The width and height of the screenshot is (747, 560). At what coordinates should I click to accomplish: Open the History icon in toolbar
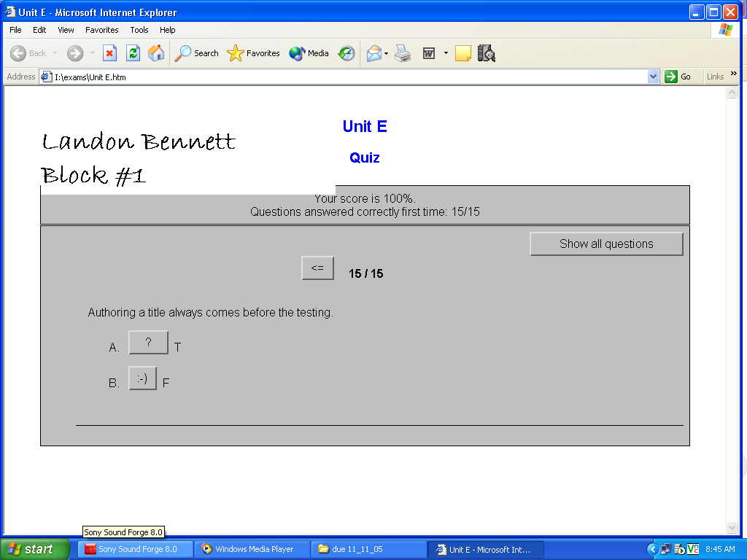(347, 53)
